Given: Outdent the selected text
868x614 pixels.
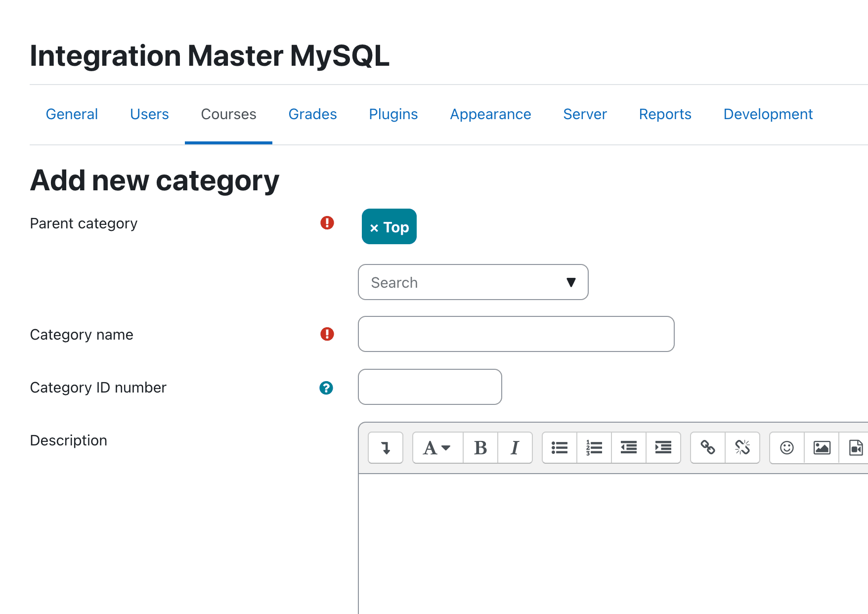Looking at the screenshot, I should pos(629,448).
